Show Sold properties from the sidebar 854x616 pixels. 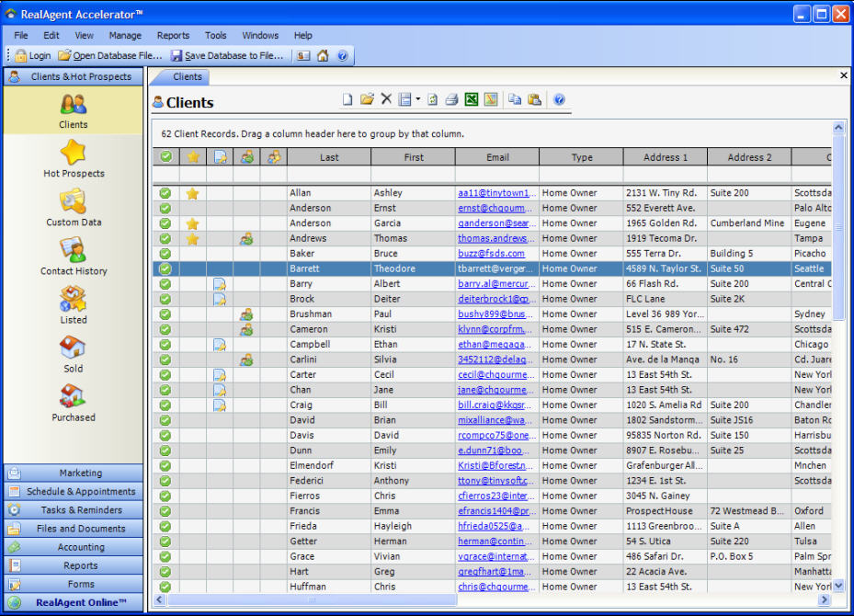73,355
